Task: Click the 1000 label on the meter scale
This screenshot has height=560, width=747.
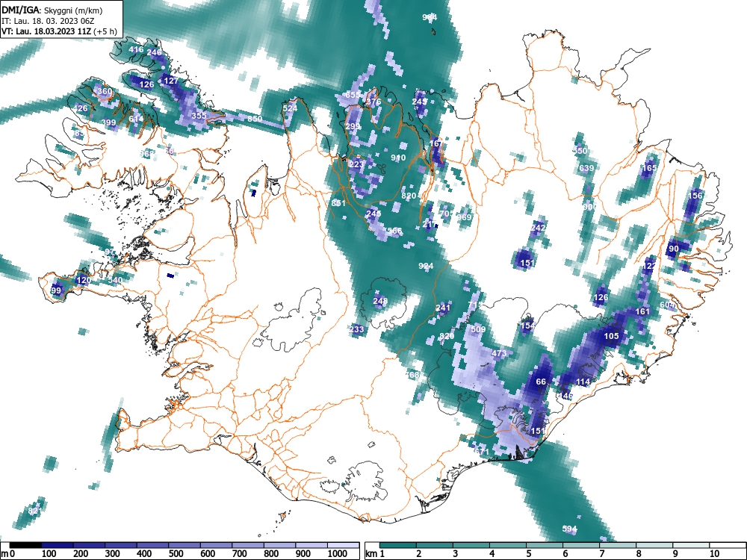Action: coord(338,554)
